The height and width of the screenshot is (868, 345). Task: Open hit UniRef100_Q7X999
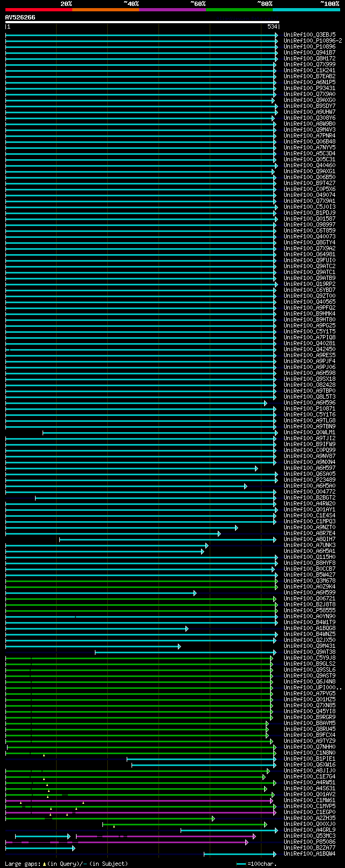click(309, 64)
